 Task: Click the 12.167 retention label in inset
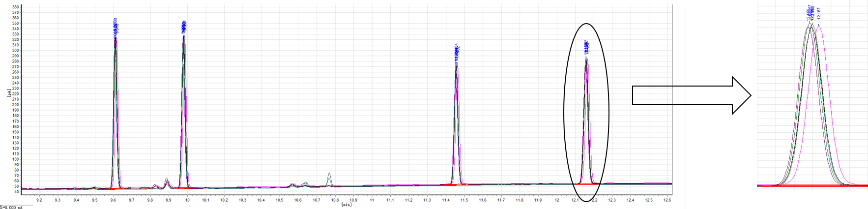pyautogui.click(x=818, y=14)
